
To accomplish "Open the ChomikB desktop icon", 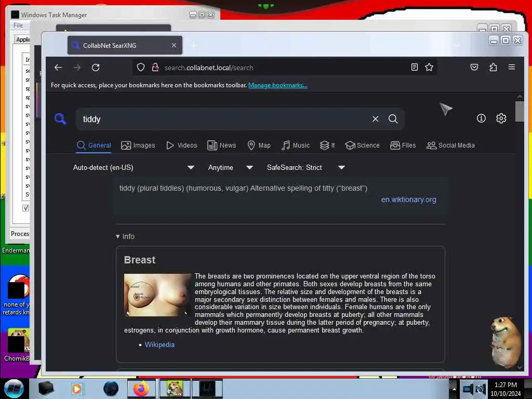I will [x=17, y=345].
